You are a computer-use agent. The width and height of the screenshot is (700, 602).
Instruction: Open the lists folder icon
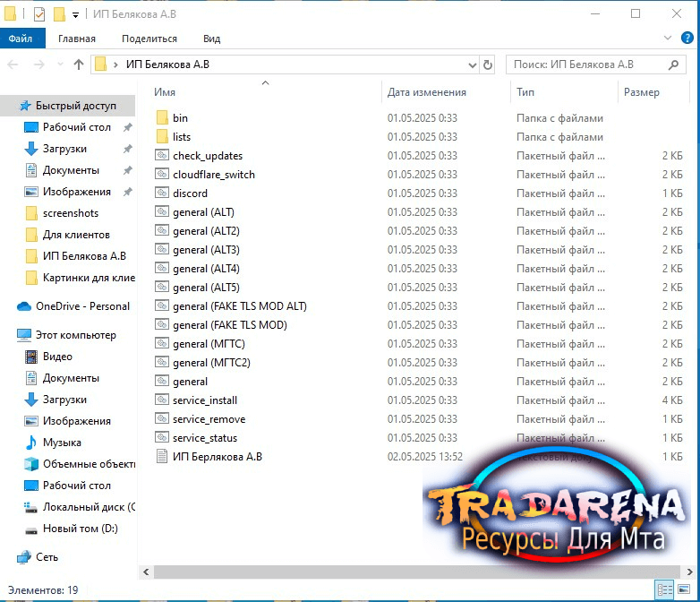tap(162, 137)
